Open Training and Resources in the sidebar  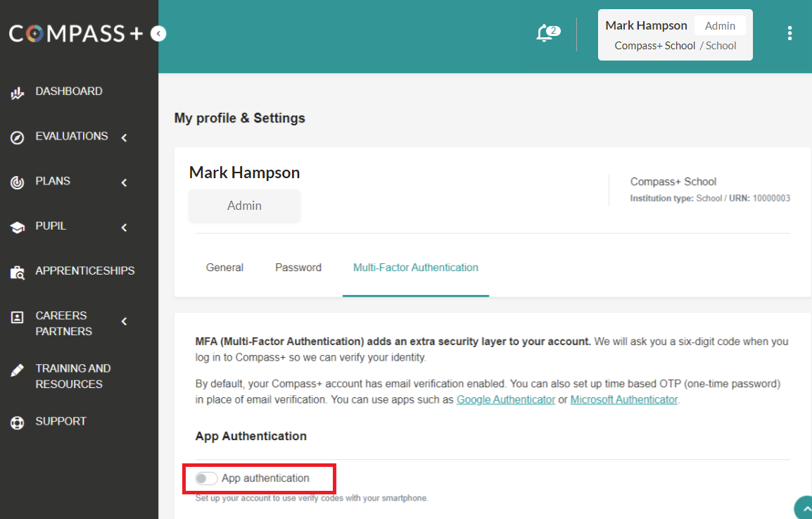tap(73, 377)
